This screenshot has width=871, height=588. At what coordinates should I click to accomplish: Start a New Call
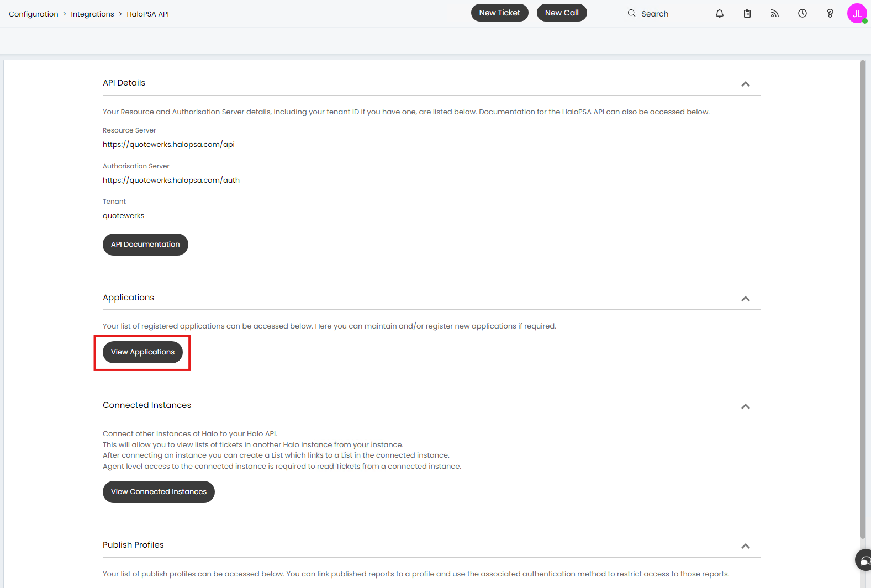click(x=562, y=13)
